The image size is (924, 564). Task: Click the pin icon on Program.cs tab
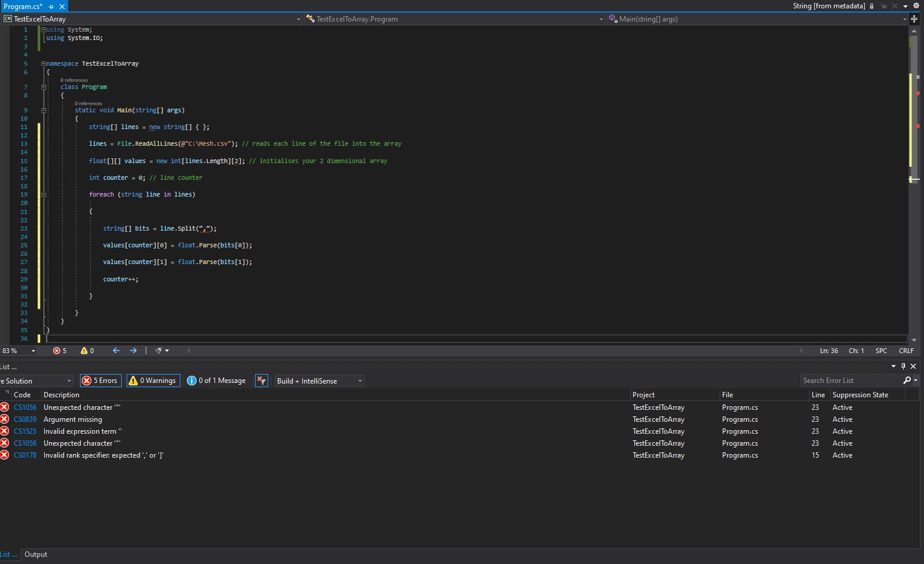51,7
